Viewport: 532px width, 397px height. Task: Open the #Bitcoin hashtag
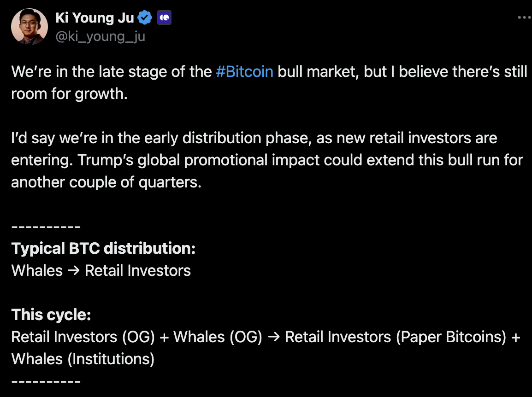click(x=244, y=72)
